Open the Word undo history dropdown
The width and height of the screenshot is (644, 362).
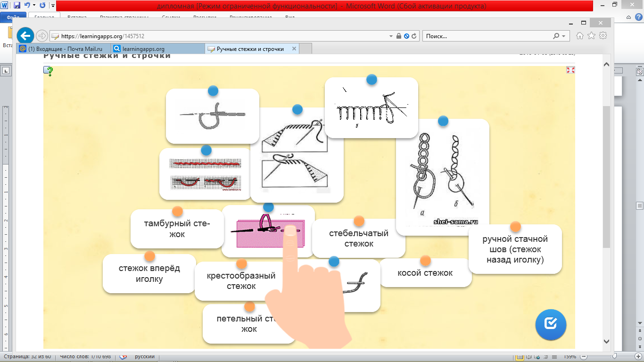(x=34, y=6)
